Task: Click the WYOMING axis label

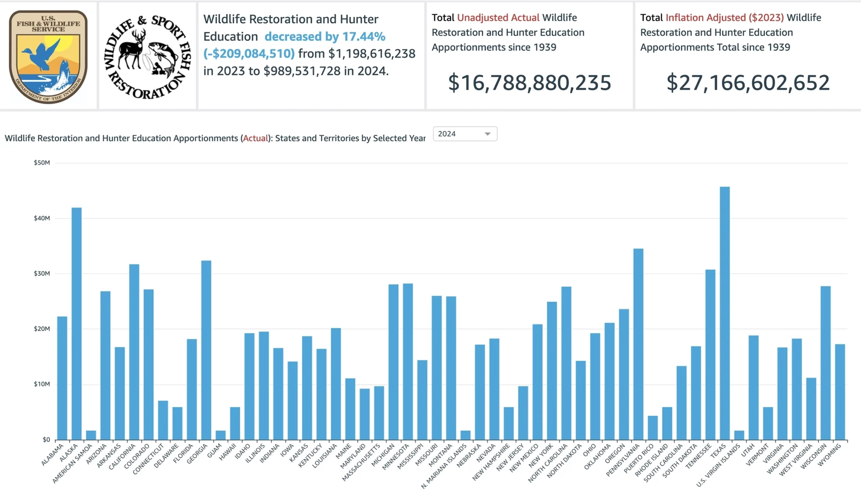Action: click(829, 454)
